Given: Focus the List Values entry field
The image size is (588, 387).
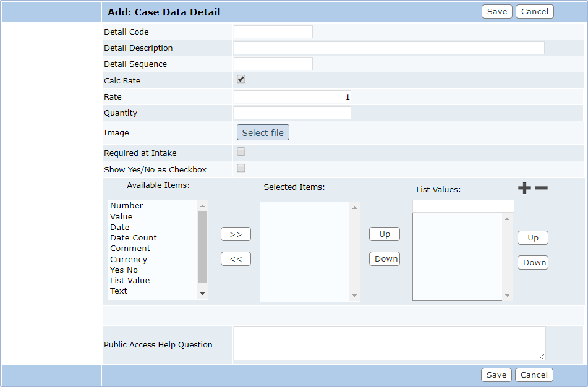Looking at the screenshot, I should coord(464,206).
